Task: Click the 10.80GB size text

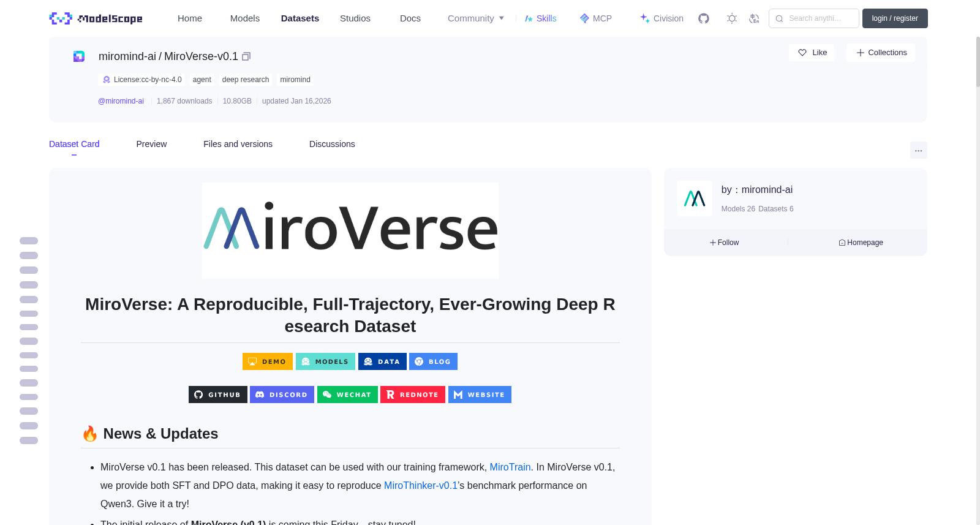Action: click(237, 101)
